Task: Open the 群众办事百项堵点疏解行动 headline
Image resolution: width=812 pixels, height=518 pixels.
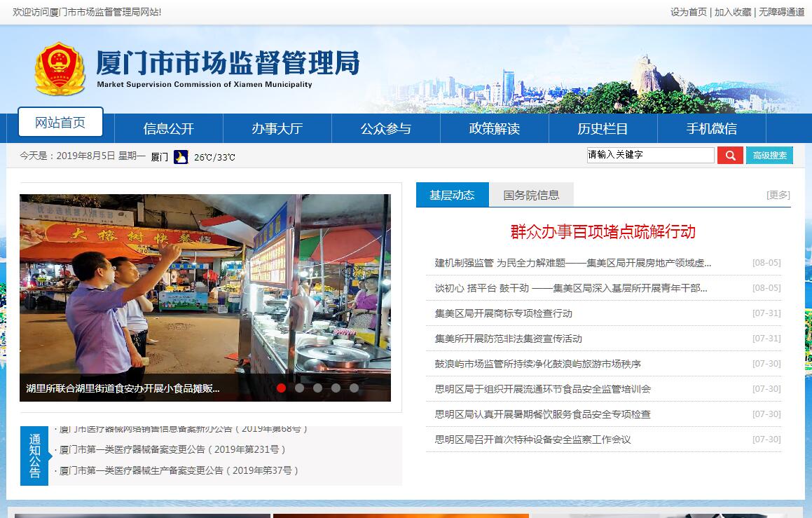Action: coord(603,232)
